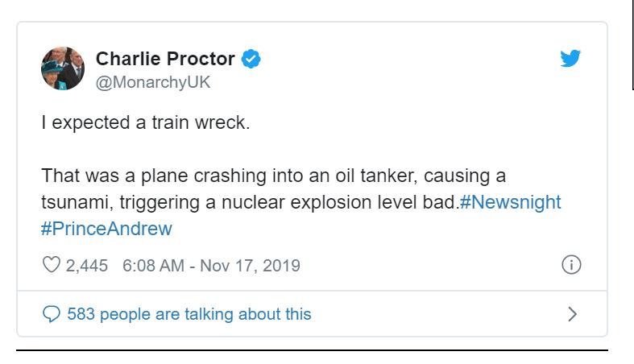Viewport: 634px width, 364px height.
Task: Open the Twitter Ads info icon
Action: (571, 265)
